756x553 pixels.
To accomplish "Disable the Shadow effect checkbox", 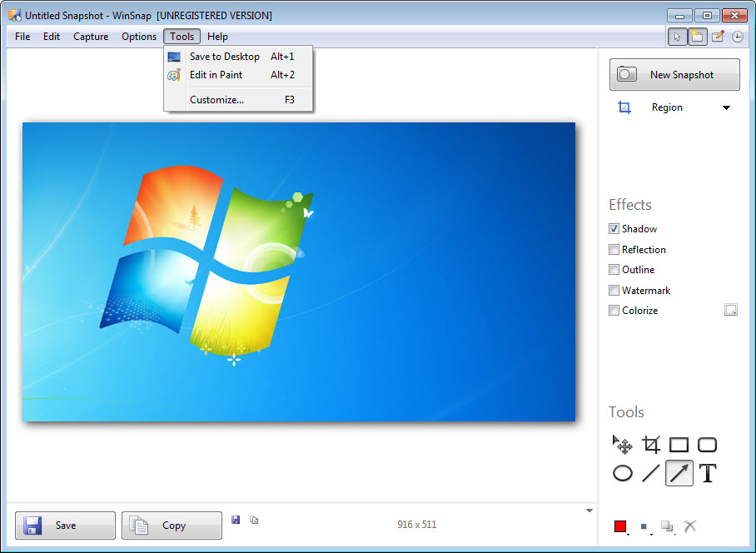I will pyautogui.click(x=614, y=229).
